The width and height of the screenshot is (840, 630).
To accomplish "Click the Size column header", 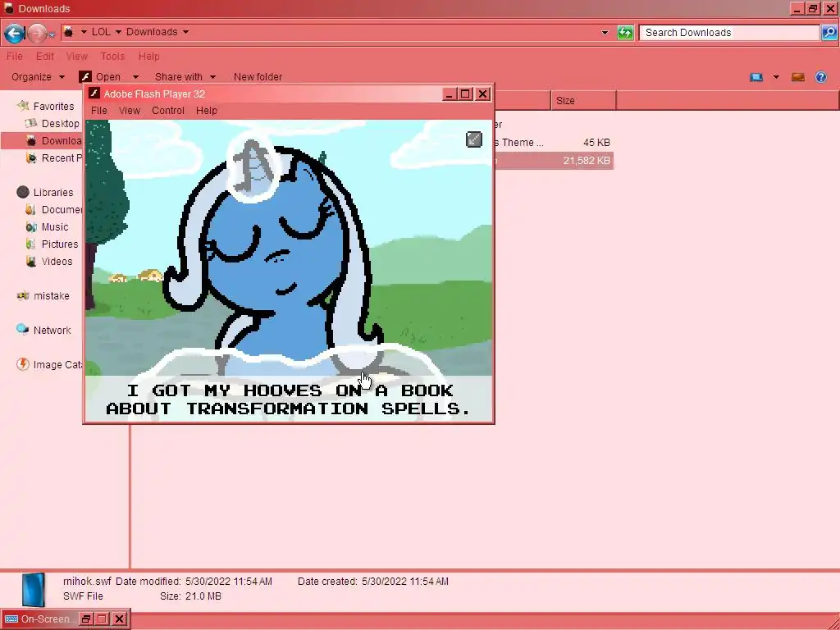I will (583, 101).
